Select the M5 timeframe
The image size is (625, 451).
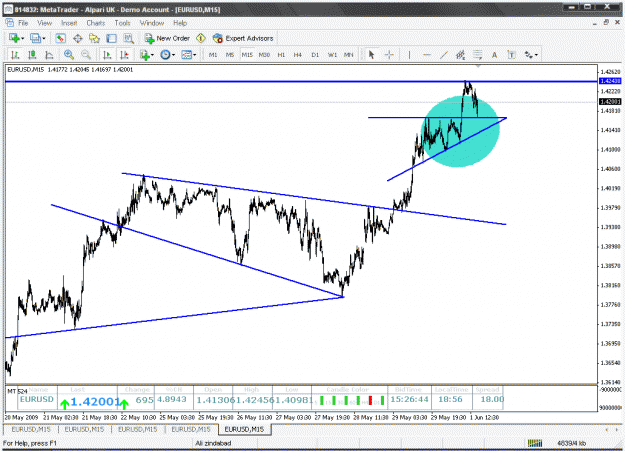click(x=230, y=55)
